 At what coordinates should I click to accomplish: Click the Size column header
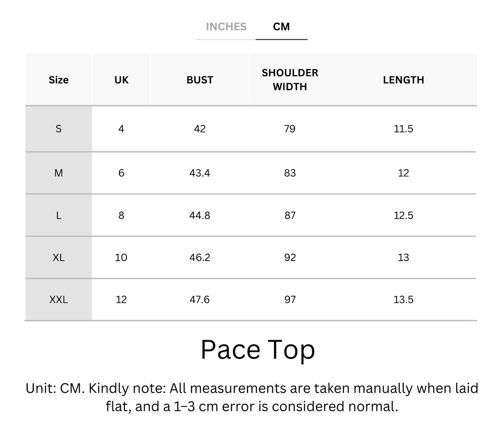58,80
